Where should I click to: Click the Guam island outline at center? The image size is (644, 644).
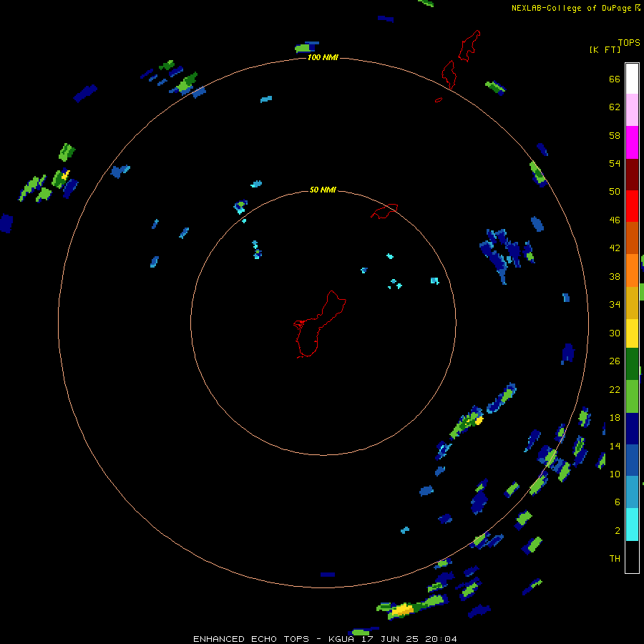320,324
